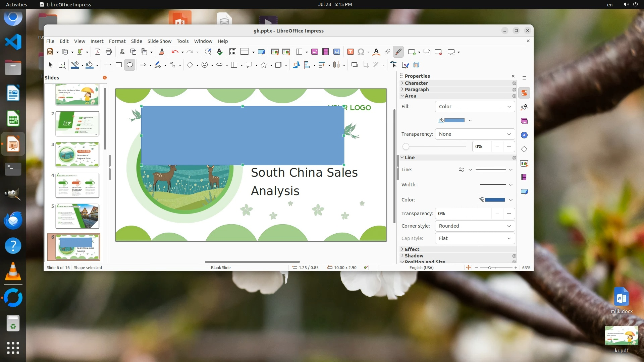This screenshot has height=362, width=644.
Task: Select slide 3 thumbnail in Slides panel
Action: click(x=77, y=155)
